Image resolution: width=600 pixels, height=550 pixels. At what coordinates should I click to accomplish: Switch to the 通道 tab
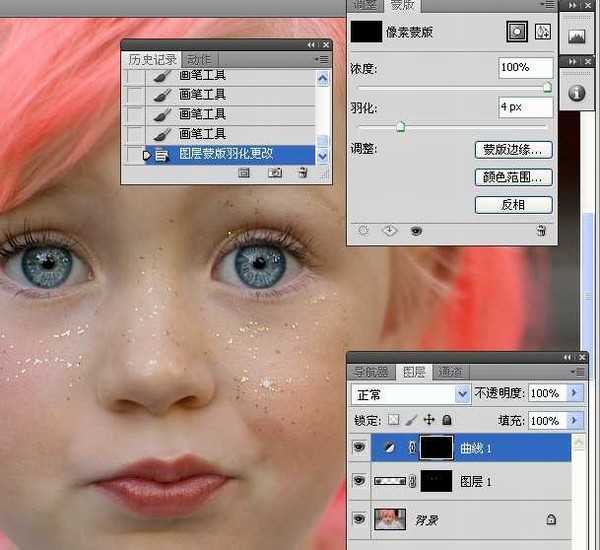(449, 372)
